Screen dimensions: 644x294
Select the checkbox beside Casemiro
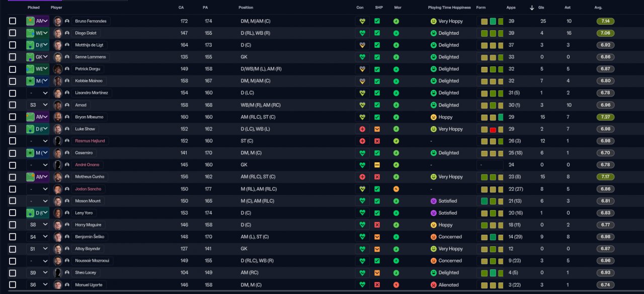point(13,153)
